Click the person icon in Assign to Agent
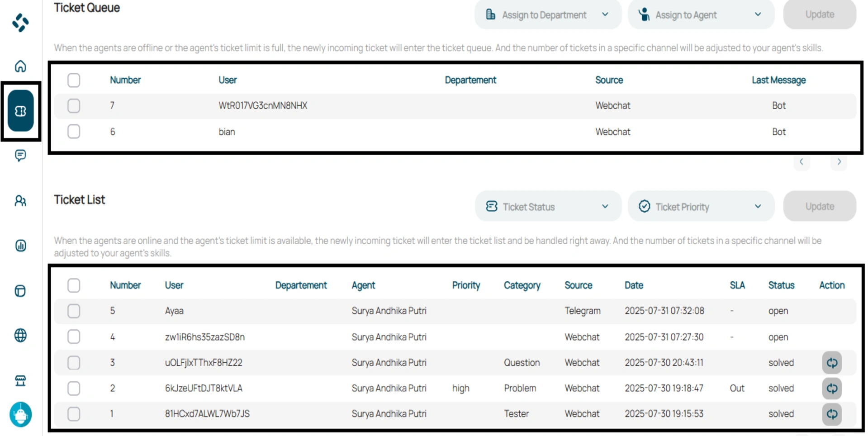This screenshot has height=436, width=868. (x=644, y=14)
